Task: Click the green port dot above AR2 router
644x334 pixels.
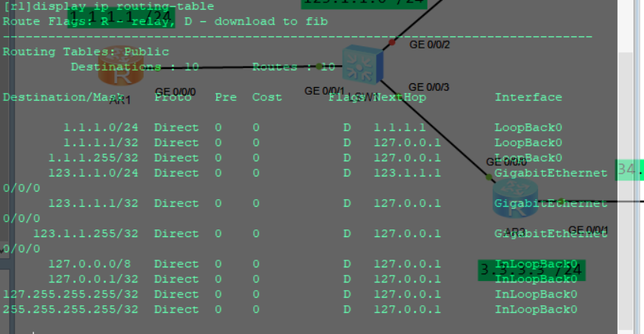Action: pos(489,177)
